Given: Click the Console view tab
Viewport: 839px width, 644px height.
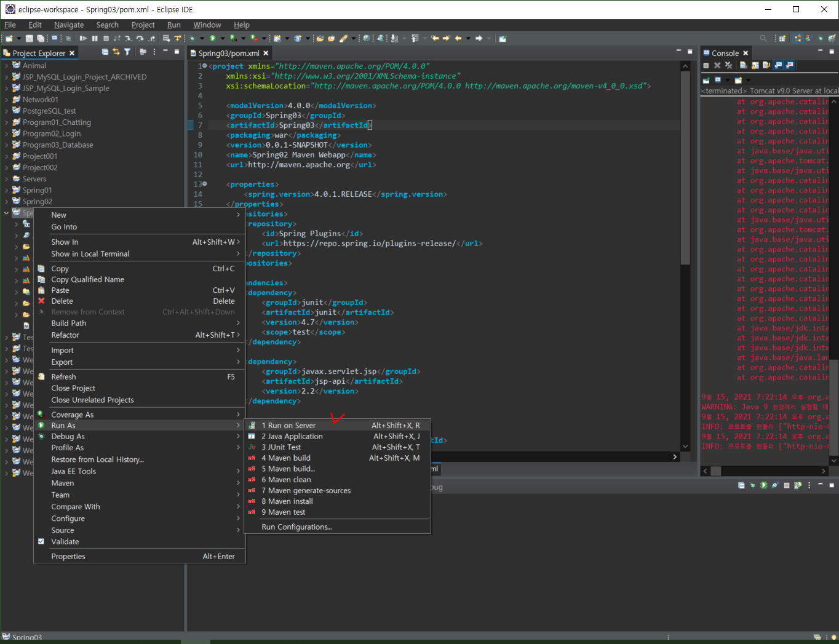Looking at the screenshot, I should pos(725,53).
